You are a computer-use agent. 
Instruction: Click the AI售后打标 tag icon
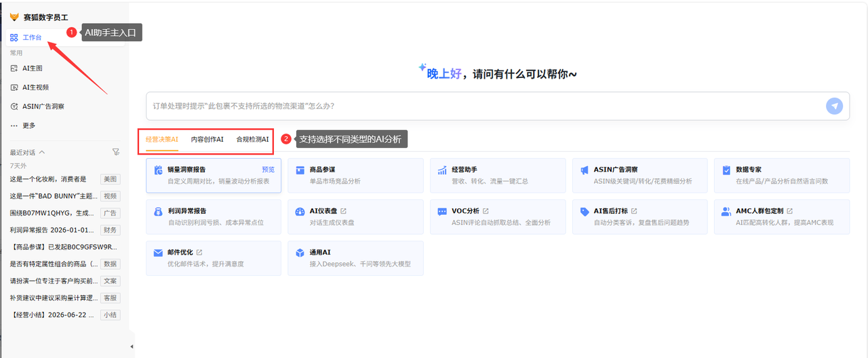pos(585,212)
